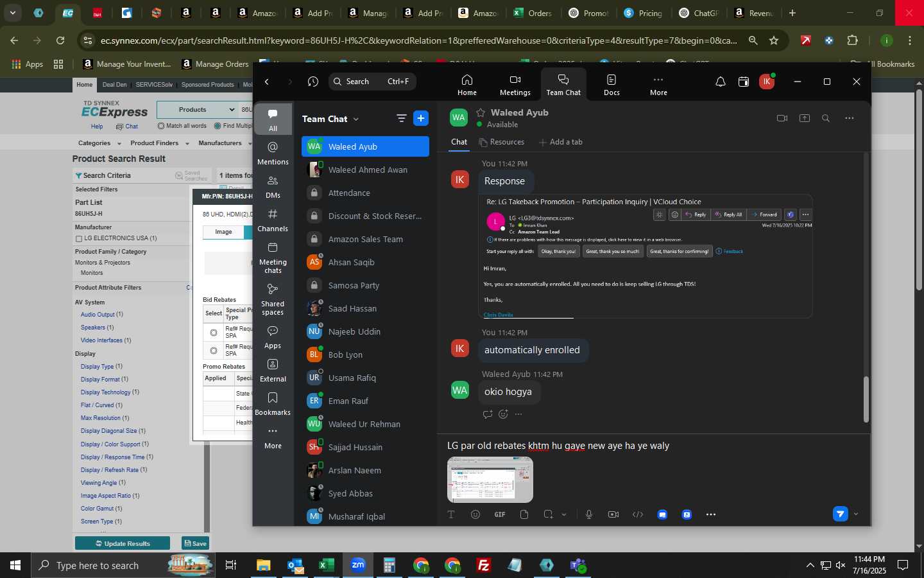Screen dimensions: 924x578
Task: Open Shared spaces in sidebar
Action: 273,299
